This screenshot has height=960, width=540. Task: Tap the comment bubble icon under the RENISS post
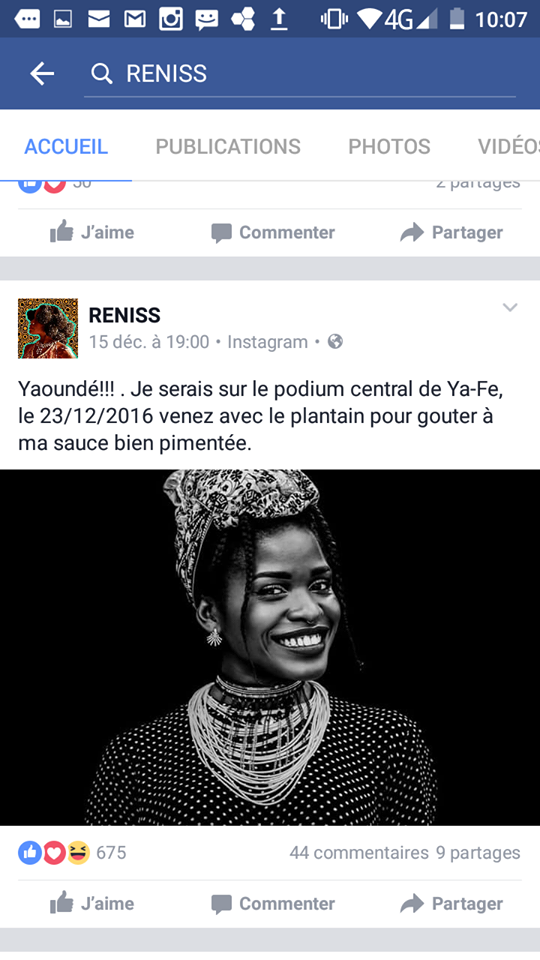pos(221,904)
